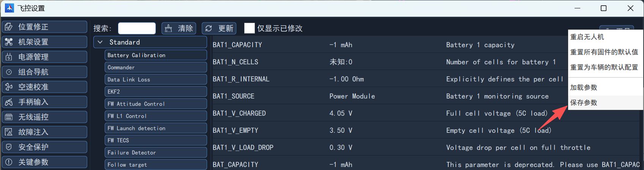
Task: Collapse the Standard parameter group
Action: coord(100,42)
